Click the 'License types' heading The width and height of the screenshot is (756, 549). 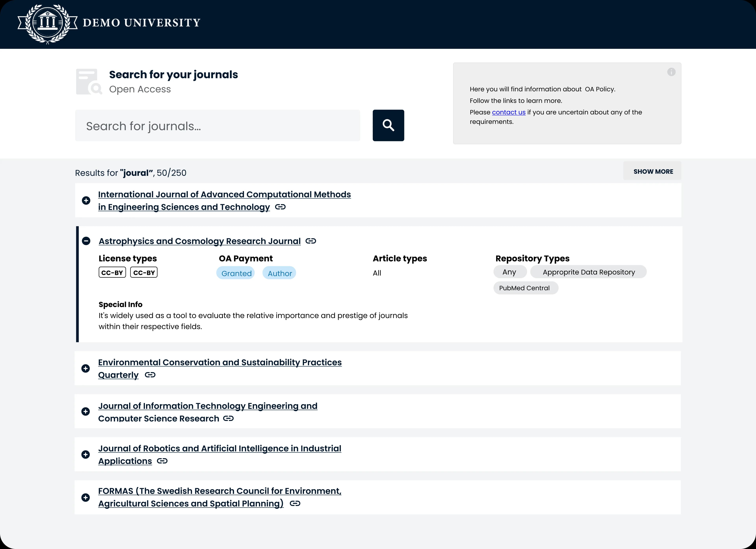click(x=128, y=258)
